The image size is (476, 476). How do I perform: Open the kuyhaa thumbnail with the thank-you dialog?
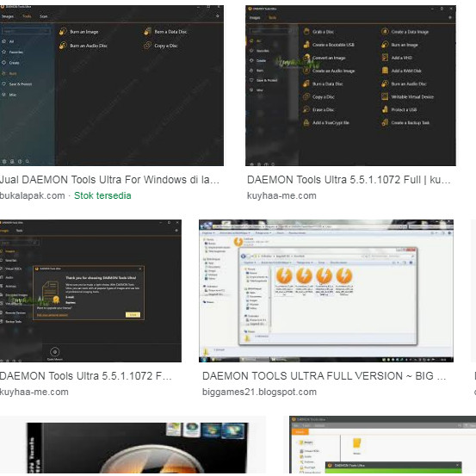90,291
